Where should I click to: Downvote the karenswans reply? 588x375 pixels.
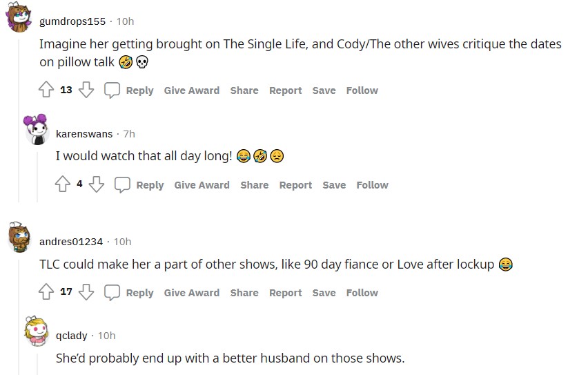(x=97, y=184)
